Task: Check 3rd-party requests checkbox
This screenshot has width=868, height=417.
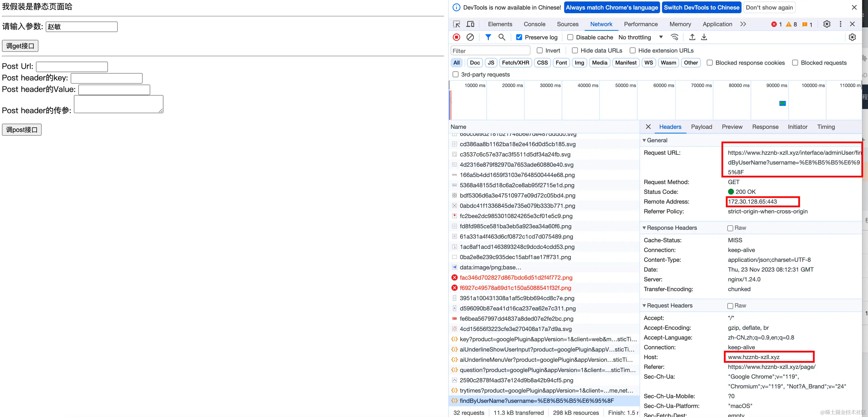Action: 455,74
